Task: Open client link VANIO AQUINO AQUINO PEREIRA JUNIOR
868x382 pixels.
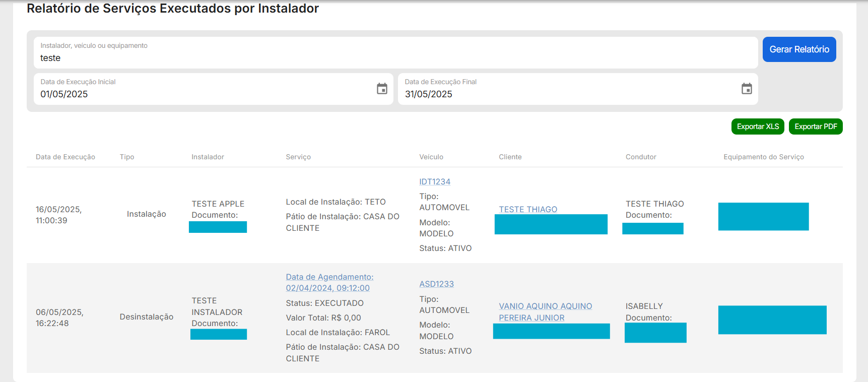Action: (545, 312)
